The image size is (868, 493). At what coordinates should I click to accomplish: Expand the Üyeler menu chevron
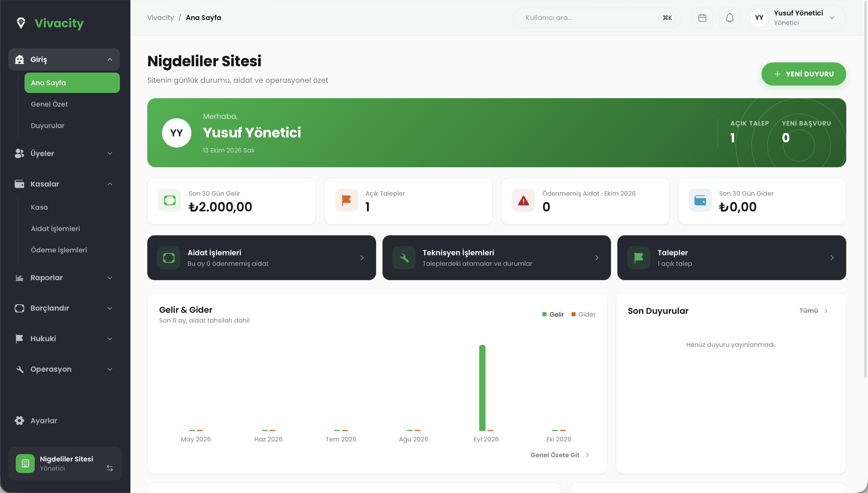click(110, 154)
